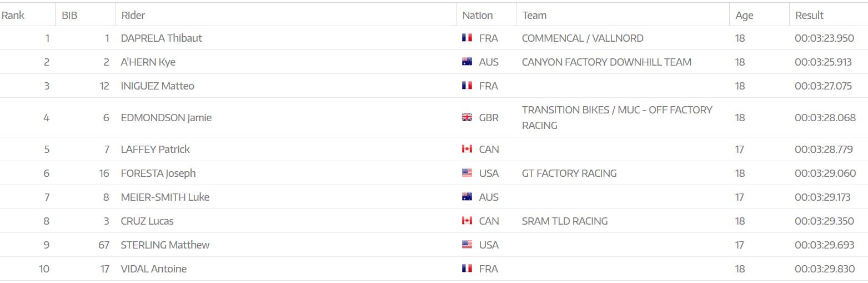Click the USA flag beside STERLING Matthew
868x283 pixels.
467,245
